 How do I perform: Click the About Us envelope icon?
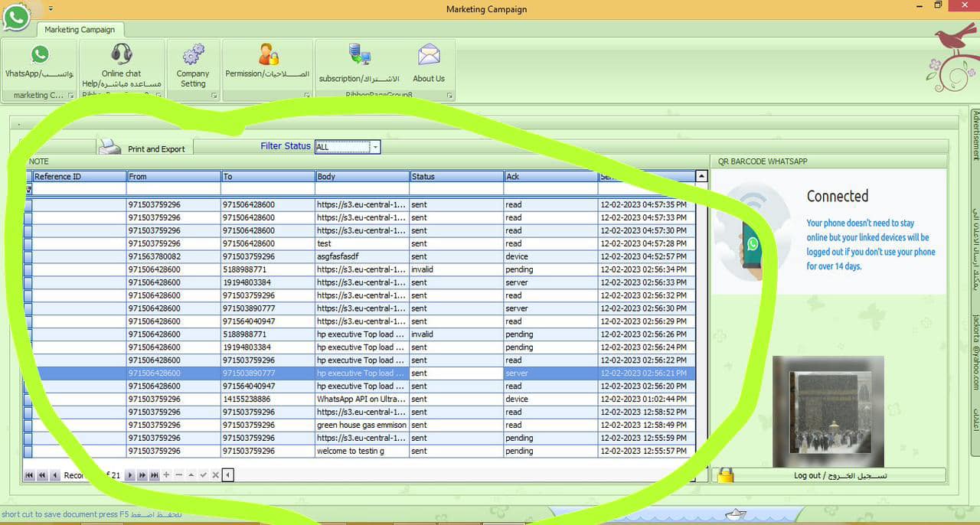click(429, 55)
